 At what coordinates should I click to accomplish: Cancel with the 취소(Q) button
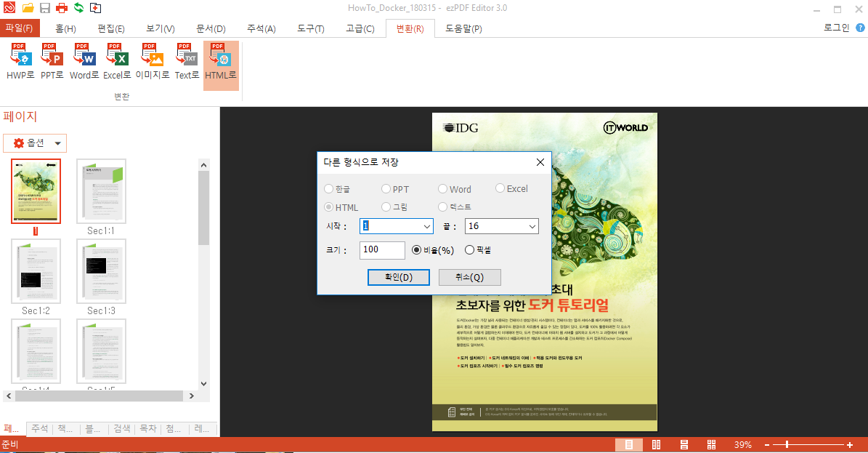pos(469,277)
